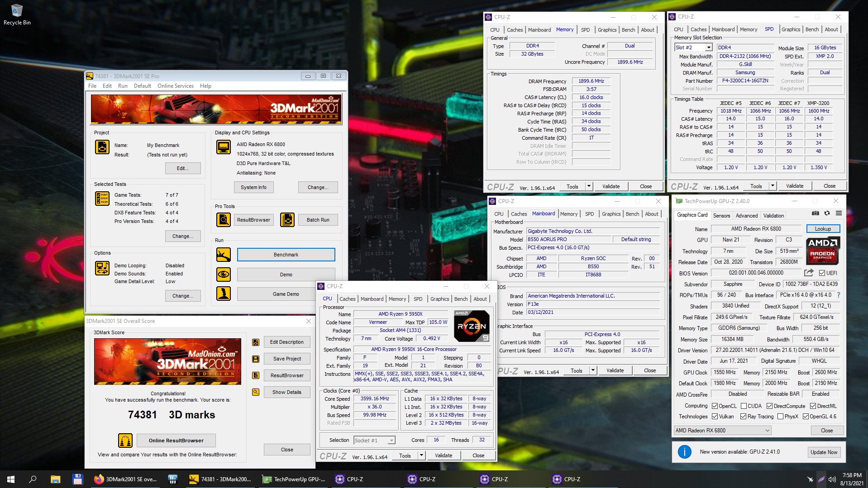Viewport: 868px width, 488px height.
Task: Open the GPU-Z hamburger menu
Action: click(x=839, y=213)
